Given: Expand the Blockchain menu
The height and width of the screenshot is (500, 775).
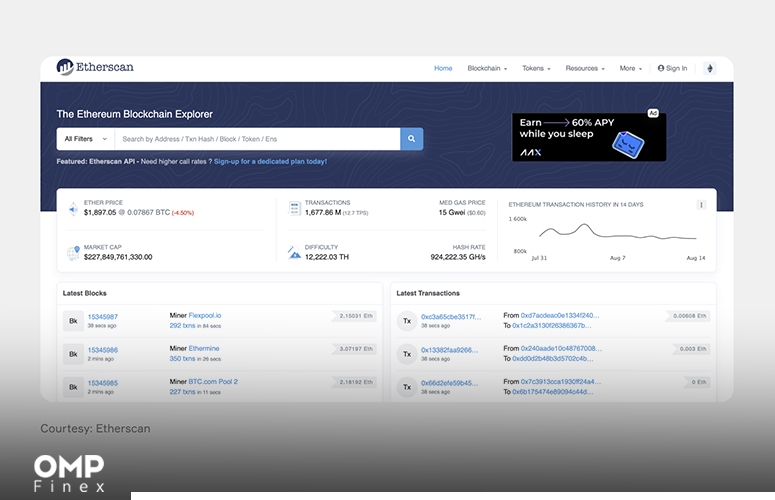Looking at the screenshot, I should tap(487, 68).
